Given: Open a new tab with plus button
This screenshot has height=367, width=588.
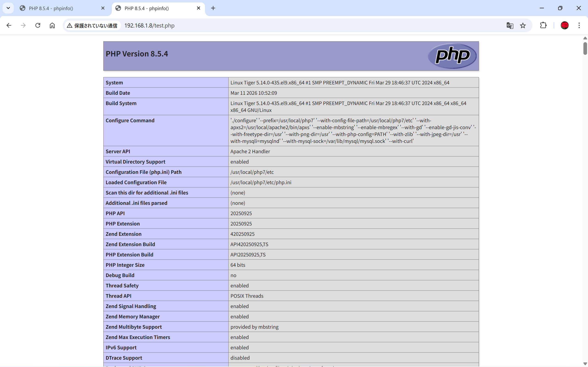Looking at the screenshot, I should 213,8.
